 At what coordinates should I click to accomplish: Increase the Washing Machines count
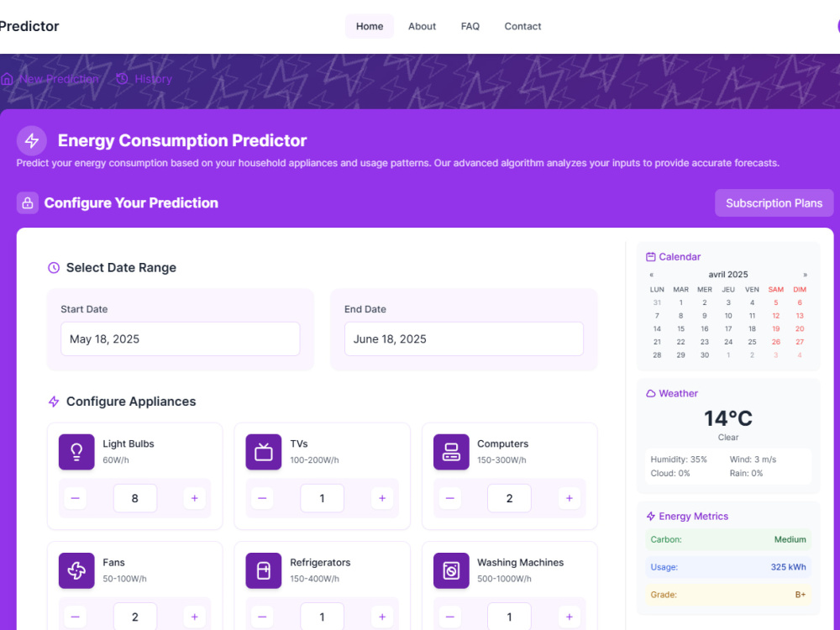click(x=569, y=617)
